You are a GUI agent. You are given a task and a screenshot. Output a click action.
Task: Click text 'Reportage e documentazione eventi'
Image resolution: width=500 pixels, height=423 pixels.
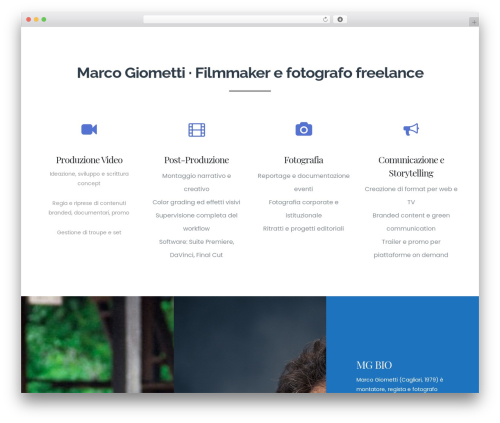coord(304,182)
